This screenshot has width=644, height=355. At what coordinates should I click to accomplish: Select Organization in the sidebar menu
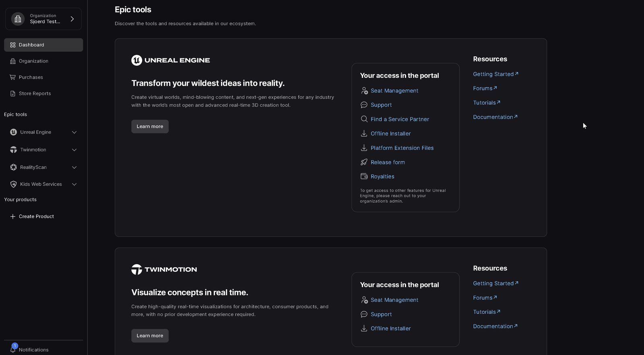pos(33,61)
